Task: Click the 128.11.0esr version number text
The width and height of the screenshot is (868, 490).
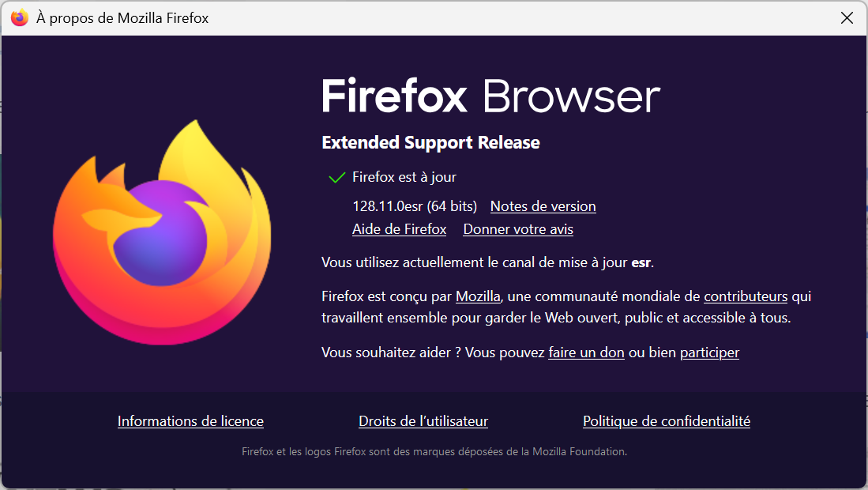Action: point(388,206)
